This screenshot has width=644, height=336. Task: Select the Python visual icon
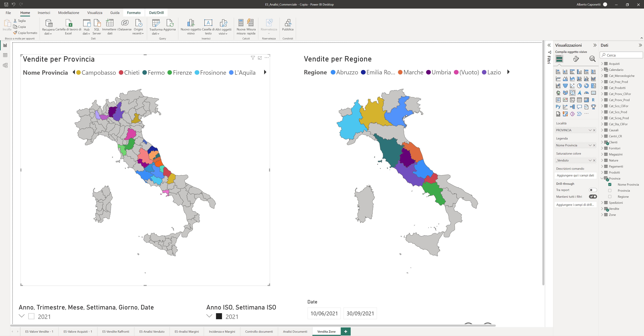558,107
